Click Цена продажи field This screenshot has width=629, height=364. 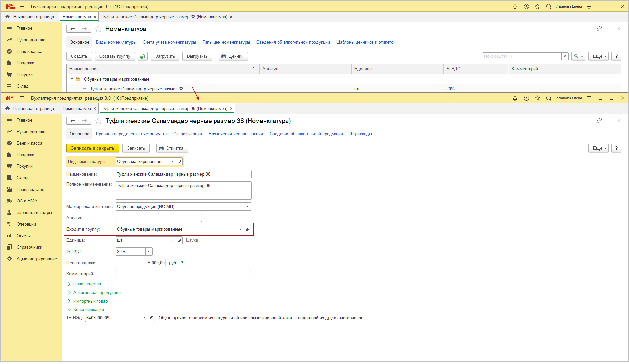click(140, 263)
